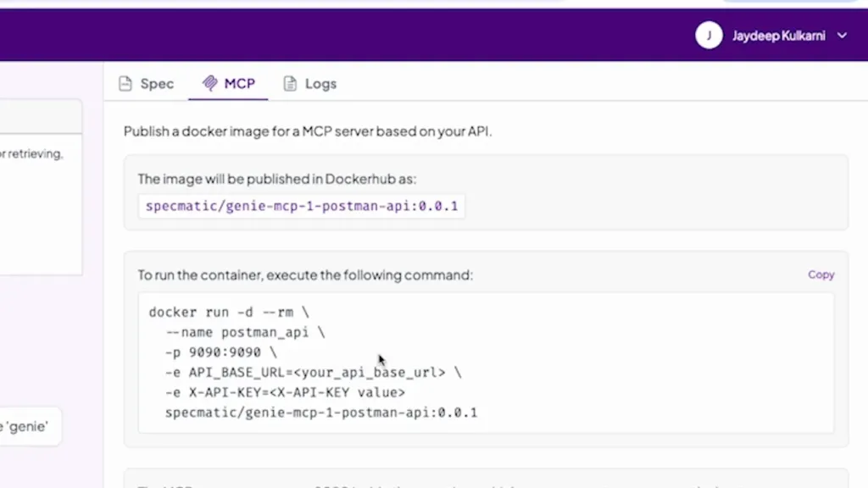This screenshot has width=868, height=488.
Task: Click the API_BASE_URL placeholder line
Action: [x=314, y=373]
